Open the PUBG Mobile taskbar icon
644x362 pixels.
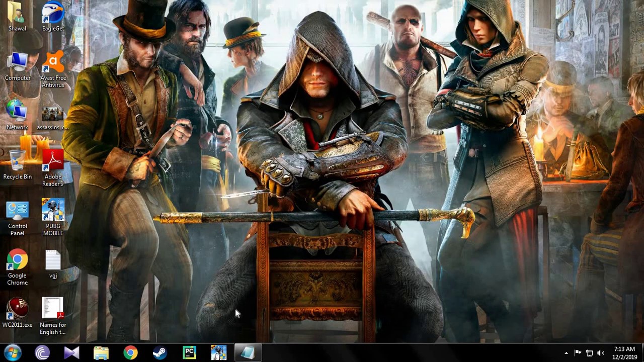(219, 353)
